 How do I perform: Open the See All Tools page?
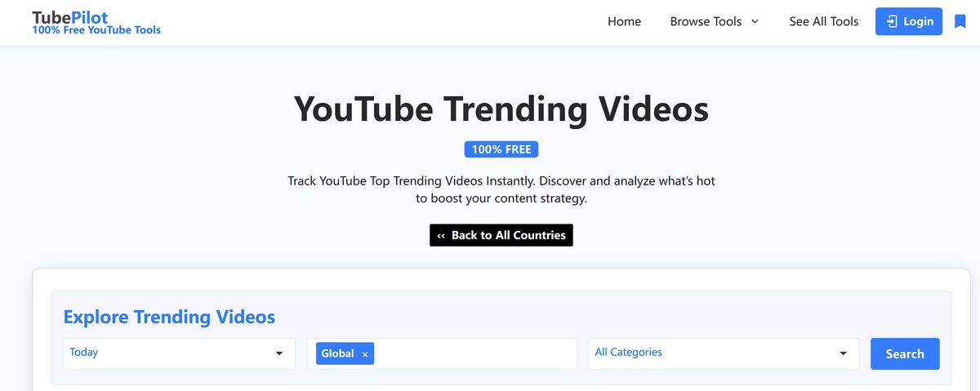coord(823,21)
